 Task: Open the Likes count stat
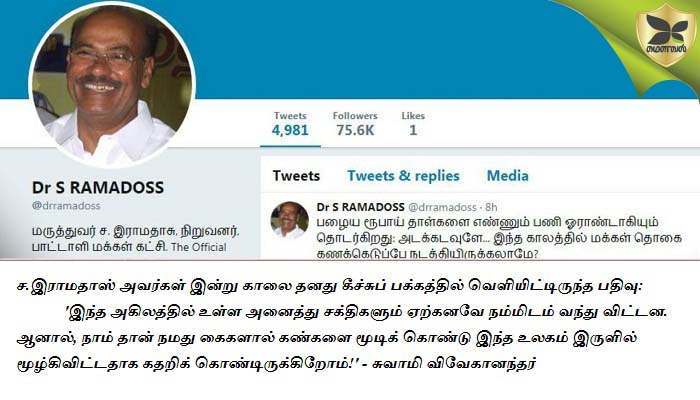click(413, 124)
